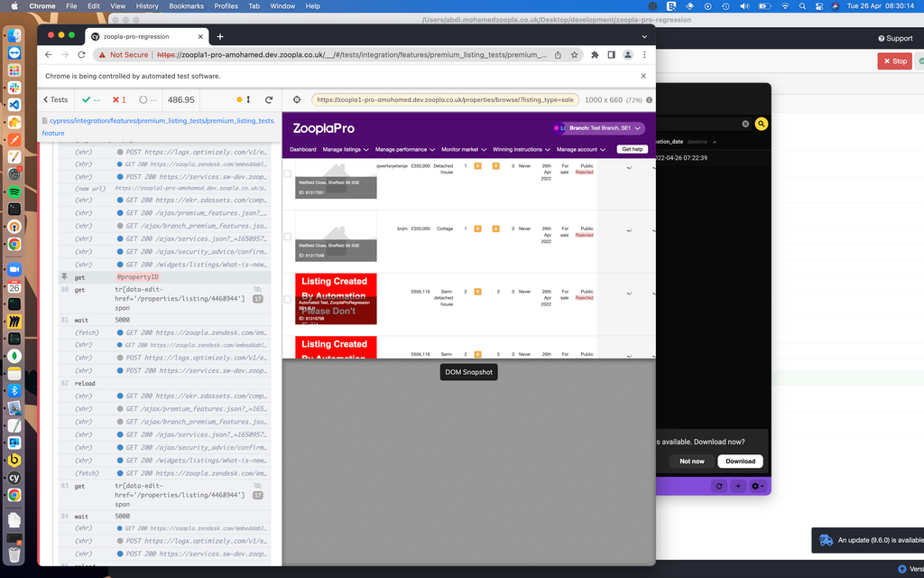Tick the checkbox for the Cottage listing
Screen dimensions: 924x578
(x=288, y=237)
